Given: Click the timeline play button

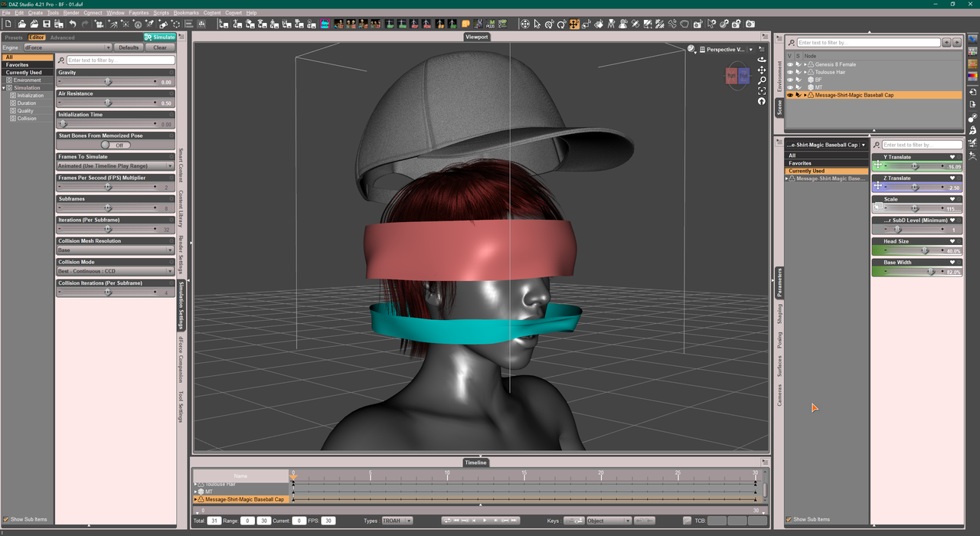Looking at the screenshot, I should tap(484, 521).
